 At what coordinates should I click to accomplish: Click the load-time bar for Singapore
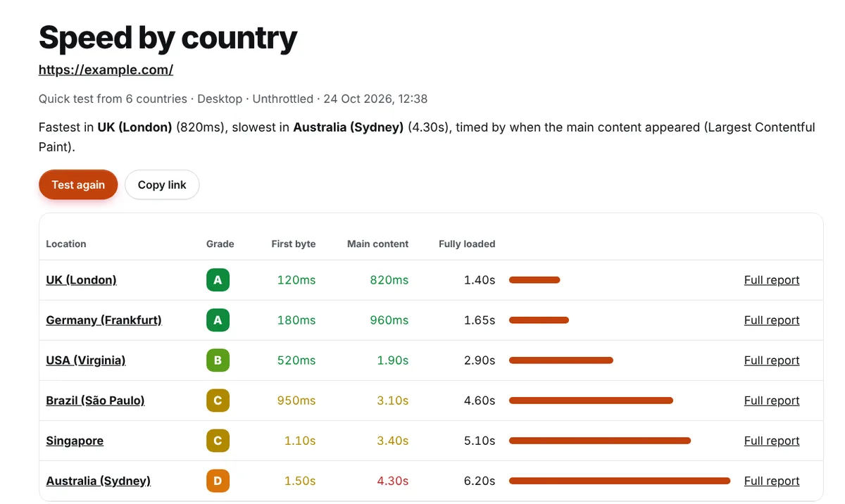[600, 441]
